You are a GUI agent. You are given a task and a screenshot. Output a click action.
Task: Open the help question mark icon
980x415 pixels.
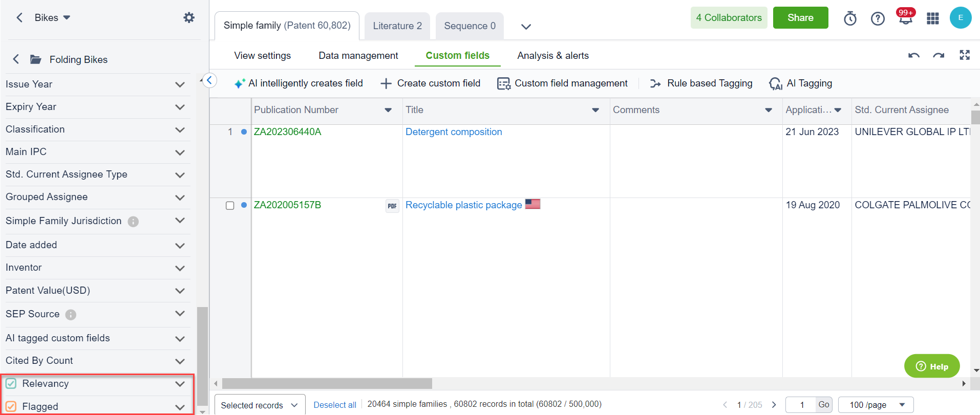(x=878, y=19)
